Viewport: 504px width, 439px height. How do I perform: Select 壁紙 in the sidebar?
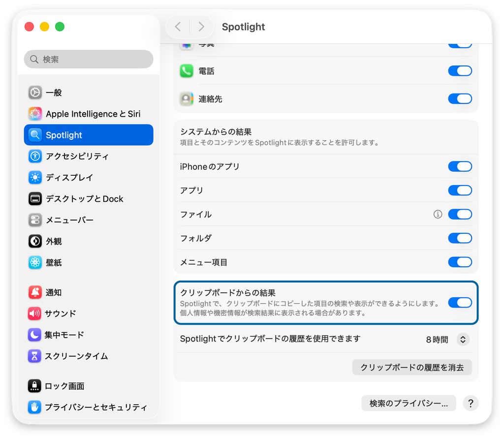89,262
